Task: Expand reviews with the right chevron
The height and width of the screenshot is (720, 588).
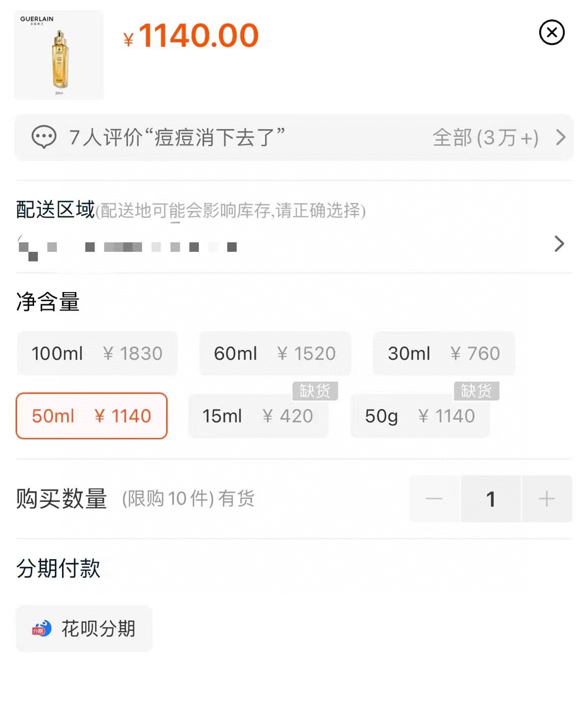Action: [561, 137]
